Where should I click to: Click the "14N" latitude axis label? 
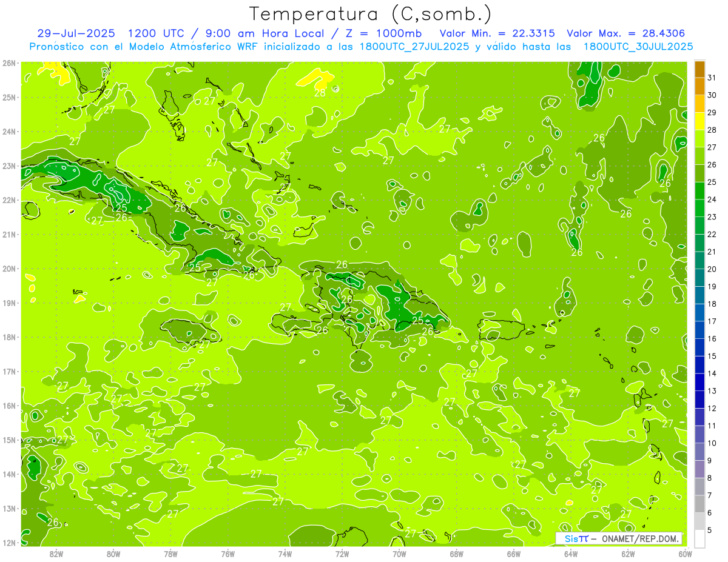8,474
